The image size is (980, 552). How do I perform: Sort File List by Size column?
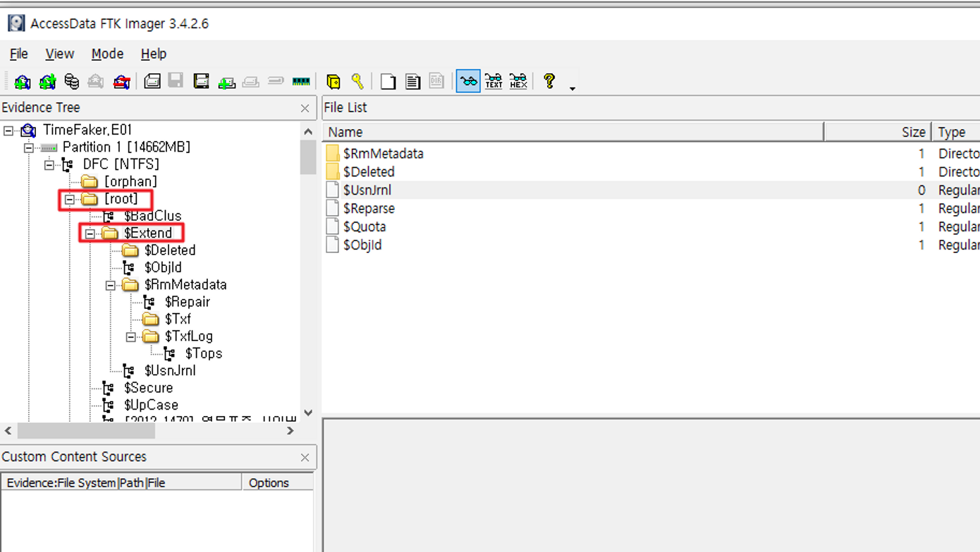877,132
